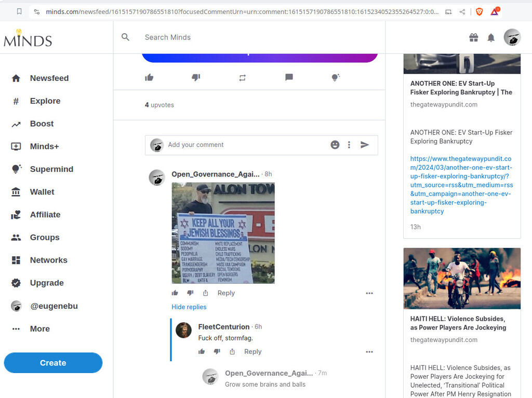Click the notifications bell icon
Viewport: 532px width, 398px height.
(491, 37)
